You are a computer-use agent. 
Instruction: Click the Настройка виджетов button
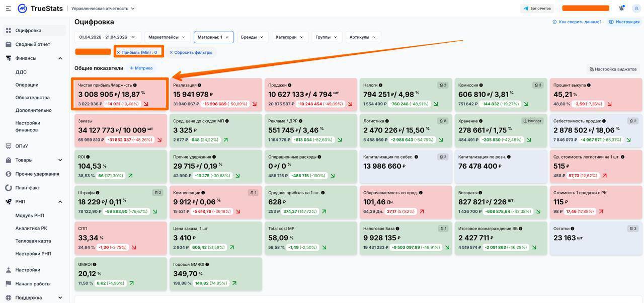613,69
